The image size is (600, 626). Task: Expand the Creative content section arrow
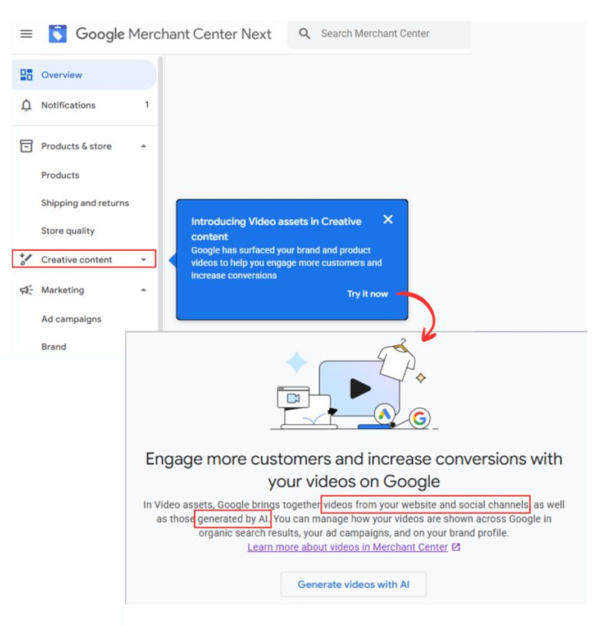point(143,260)
